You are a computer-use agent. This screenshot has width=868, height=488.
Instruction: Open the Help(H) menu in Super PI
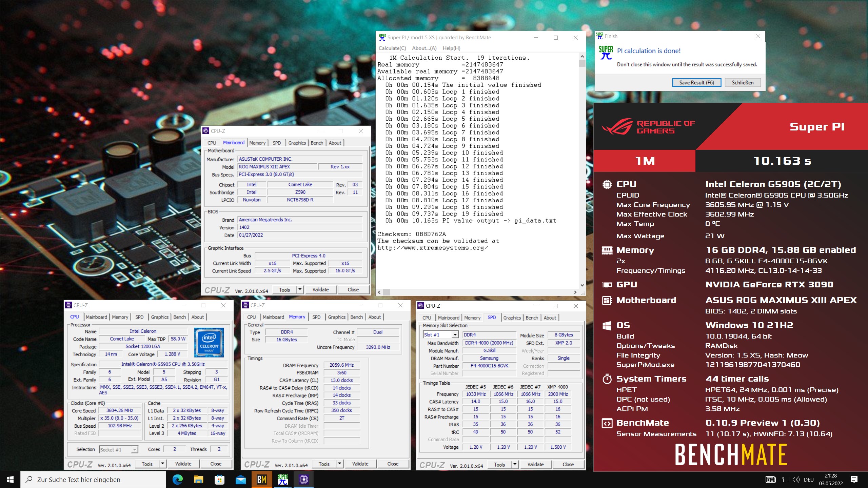pyautogui.click(x=451, y=48)
